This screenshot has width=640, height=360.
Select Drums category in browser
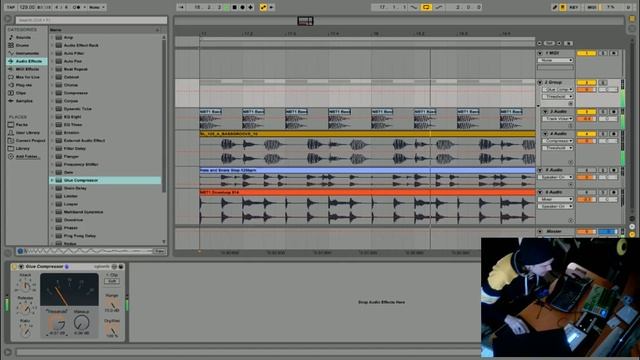(x=22, y=45)
